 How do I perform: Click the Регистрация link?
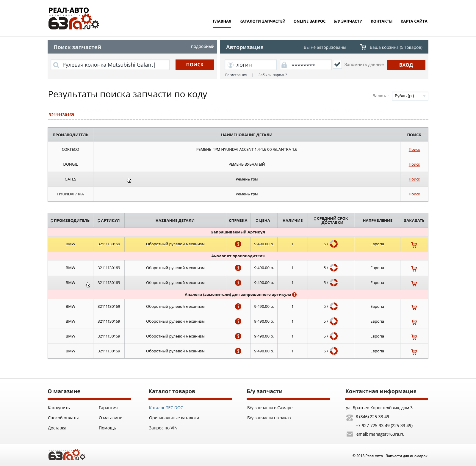coord(236,75)
